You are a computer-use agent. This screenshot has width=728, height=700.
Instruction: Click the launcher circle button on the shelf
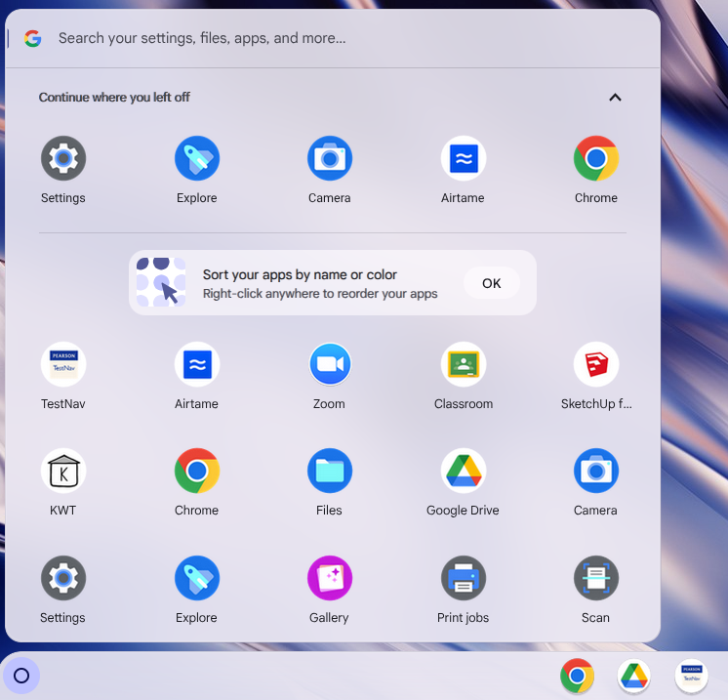[21, 676]
